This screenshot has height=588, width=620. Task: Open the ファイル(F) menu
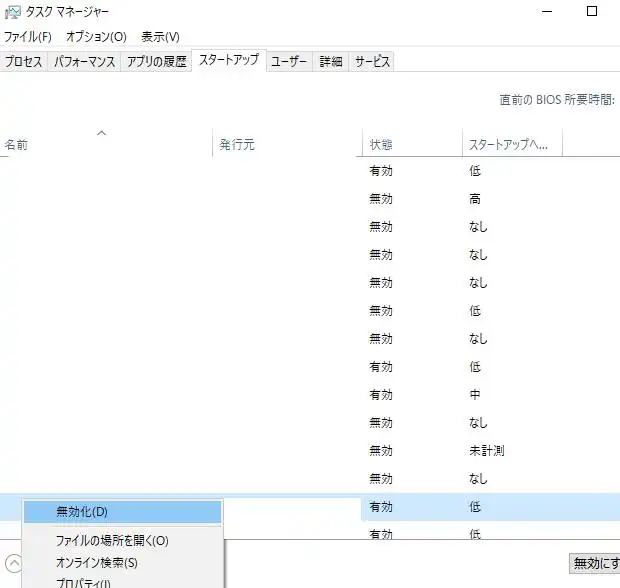[x=28, y=37]
